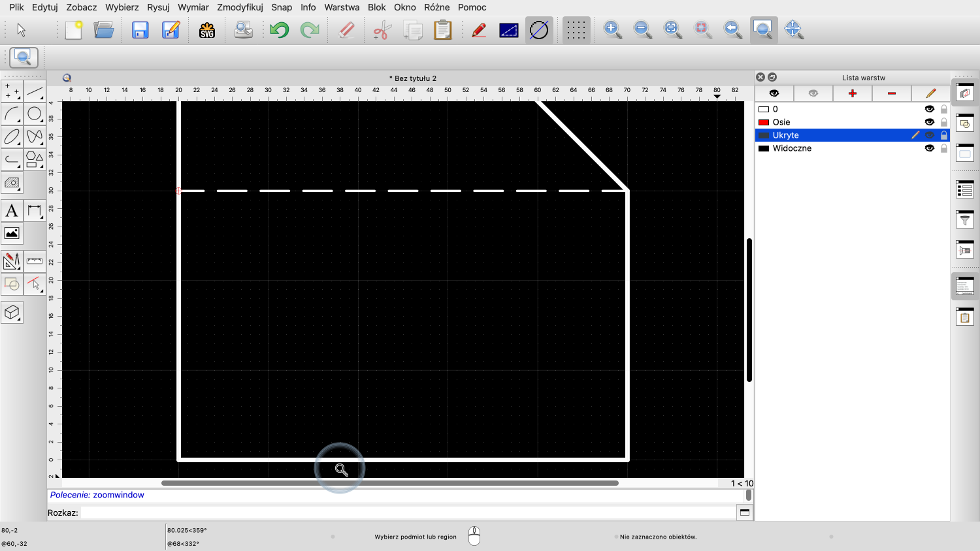Hide the Osie layer using its eye
980x551 pixels.
click(x=929, y=122)
